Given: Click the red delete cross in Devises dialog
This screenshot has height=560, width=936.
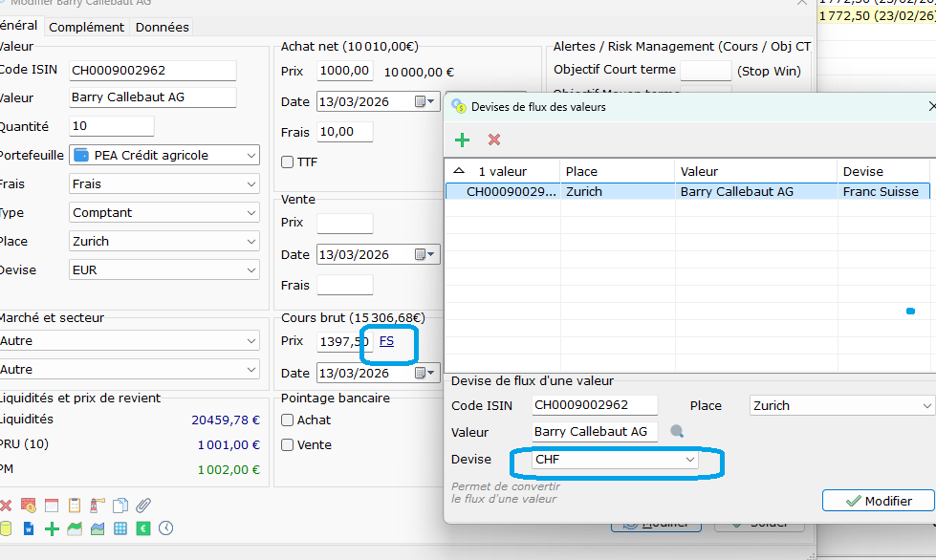Looking at the screenshot, I should coord(494,140).
